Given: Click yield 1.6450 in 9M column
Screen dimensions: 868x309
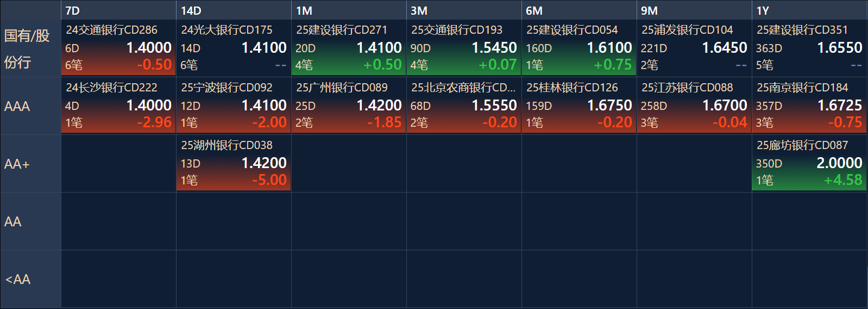Looking at the screenshot, I should 725,48.
